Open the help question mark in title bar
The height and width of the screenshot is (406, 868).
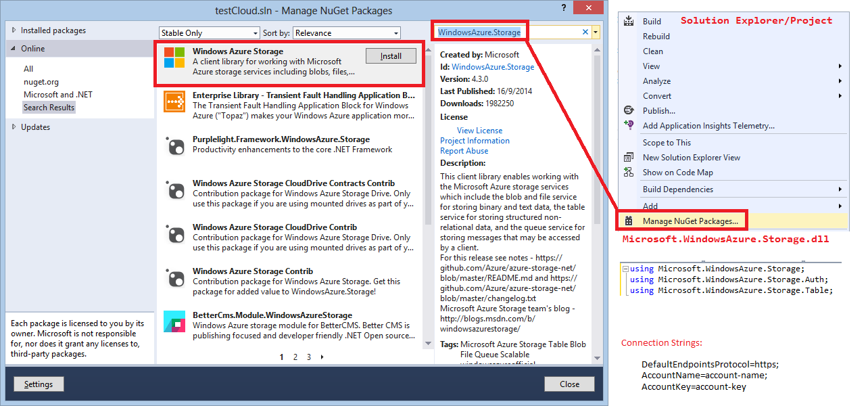pyautogui.click(x=564, y=7)
